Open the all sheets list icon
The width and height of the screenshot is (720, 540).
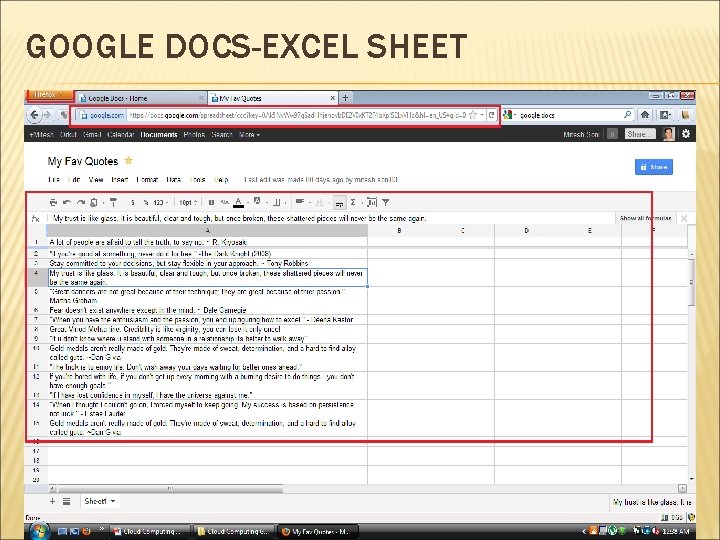click(67, 501)
